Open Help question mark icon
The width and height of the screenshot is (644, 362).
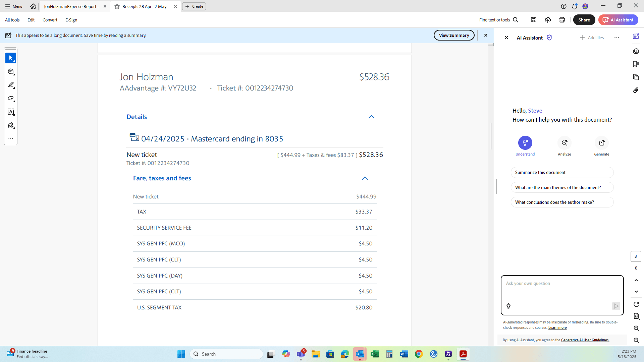pos(564,6)
